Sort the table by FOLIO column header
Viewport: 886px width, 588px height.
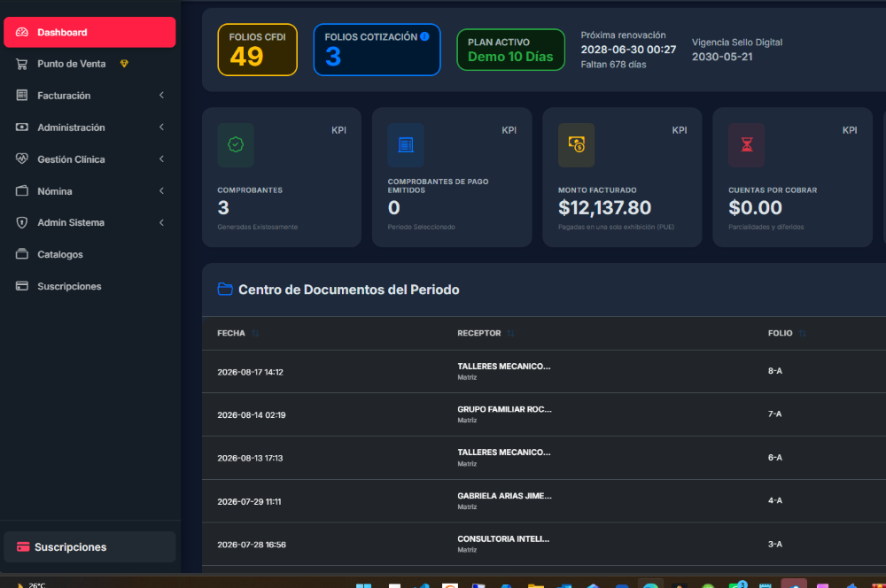(x=780, y=333)
